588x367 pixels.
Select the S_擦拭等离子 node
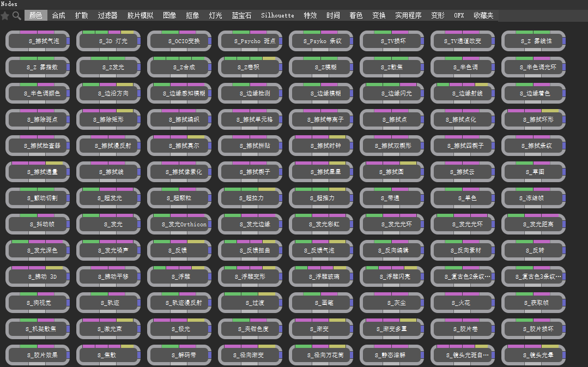point(321,119)
